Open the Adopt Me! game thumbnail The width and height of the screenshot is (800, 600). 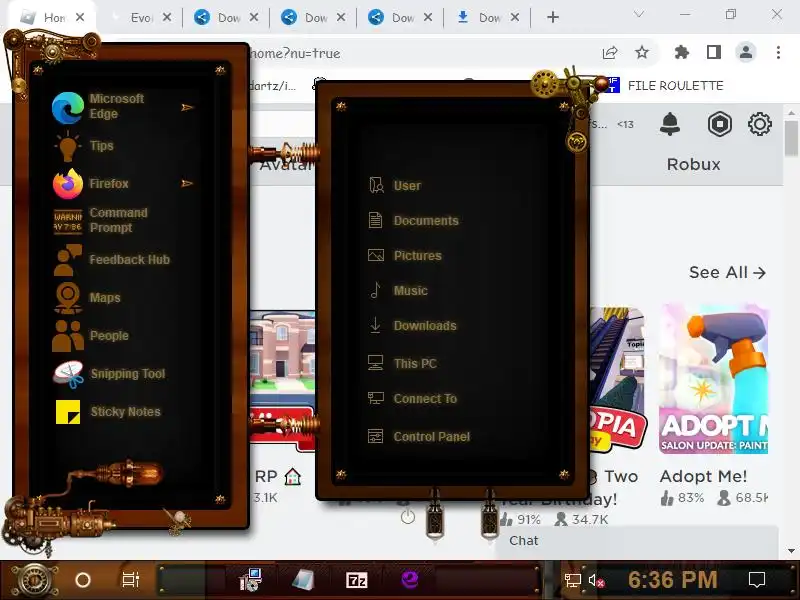pyautogui.click(x=714, y=379)
